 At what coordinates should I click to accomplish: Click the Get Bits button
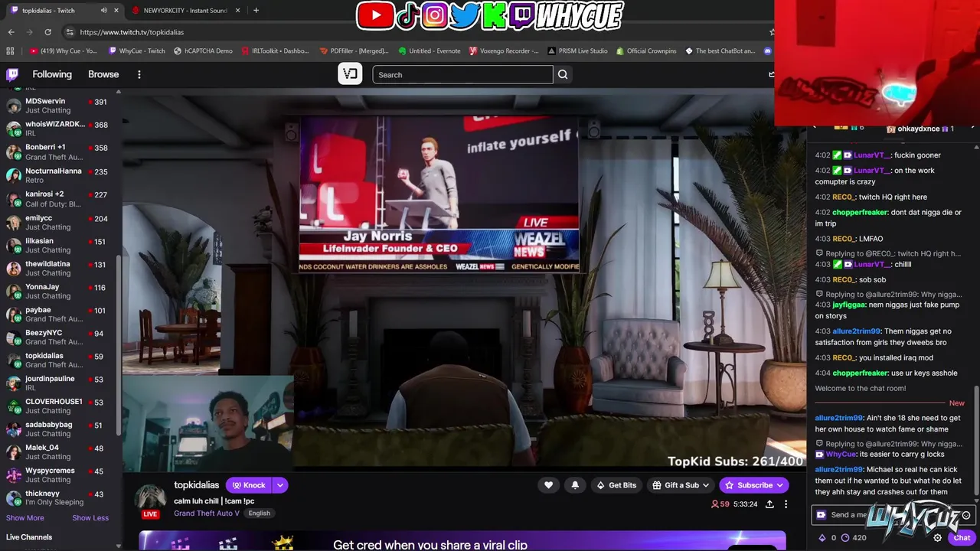click(x=616, y=485)
